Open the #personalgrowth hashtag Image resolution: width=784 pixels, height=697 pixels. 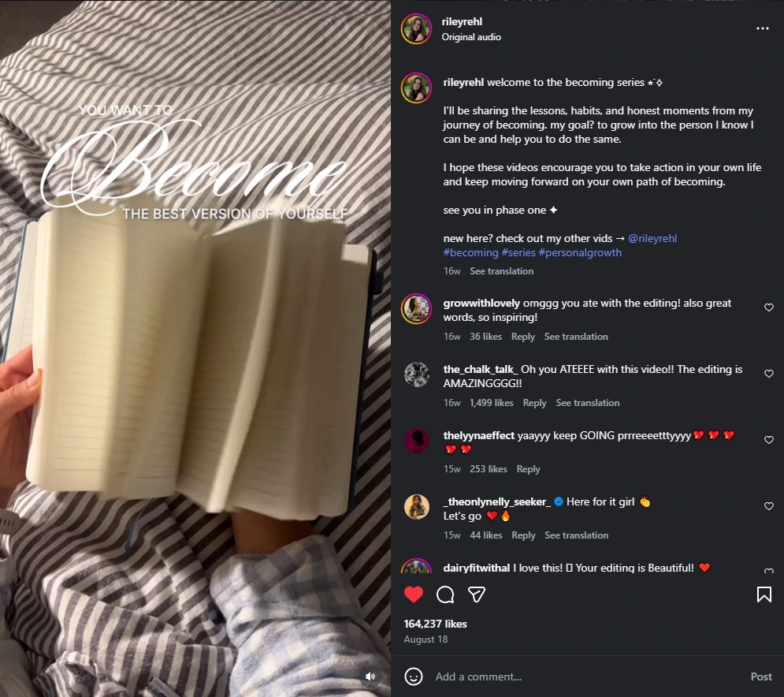tap(580, 252)
